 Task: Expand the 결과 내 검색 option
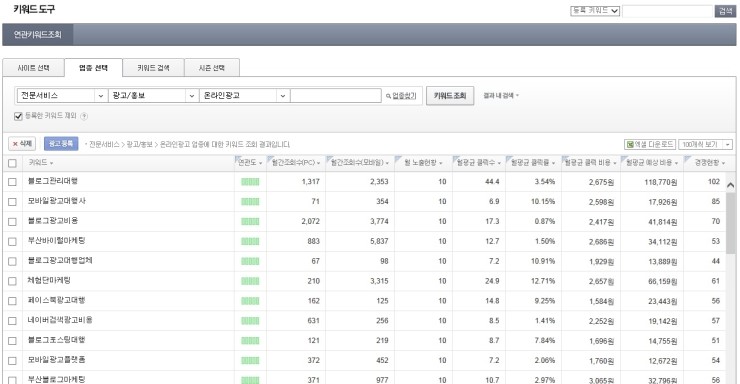coord(501,95)
